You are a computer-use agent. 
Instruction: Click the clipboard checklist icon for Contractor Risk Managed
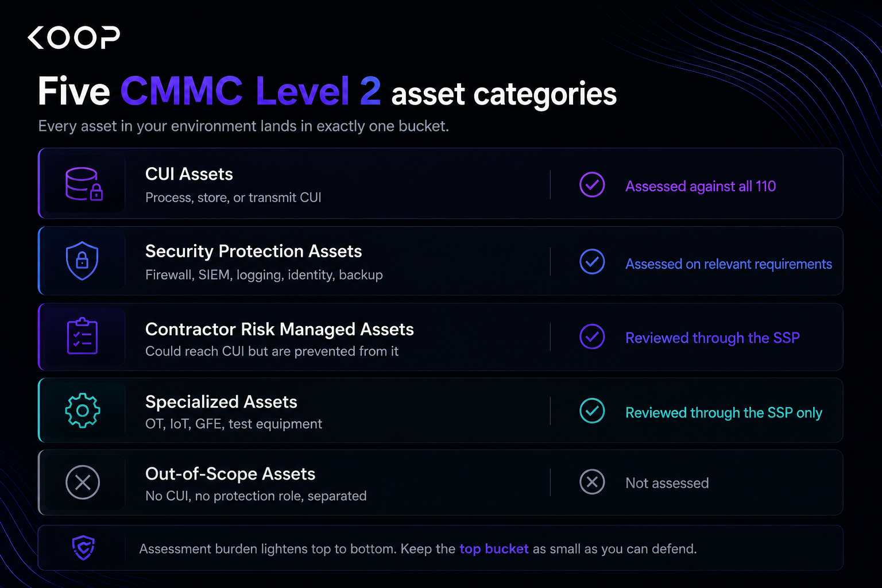[83, 336]
